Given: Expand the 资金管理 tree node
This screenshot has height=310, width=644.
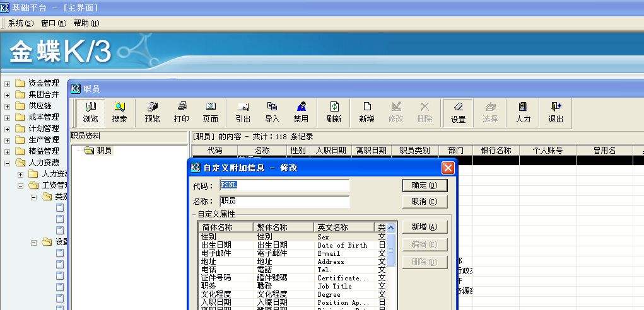Looking at the screenshot, I should [7, 84].
